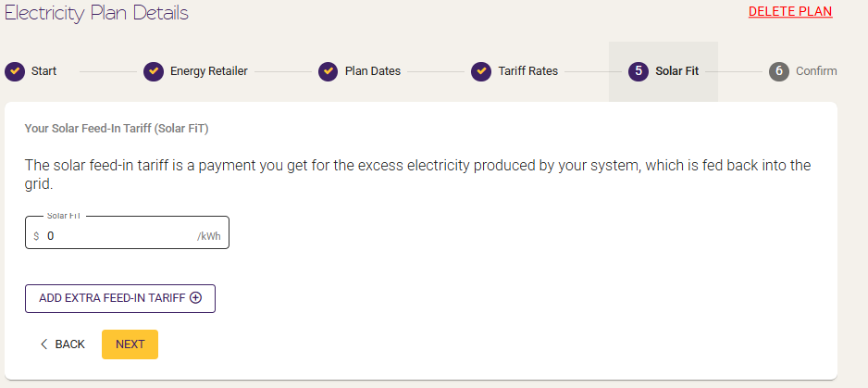This screenshot has height=388, width=868.
Task: Click the plus icon on Add Extra Feed-In Tariff
Action: [x=195, y=297]
